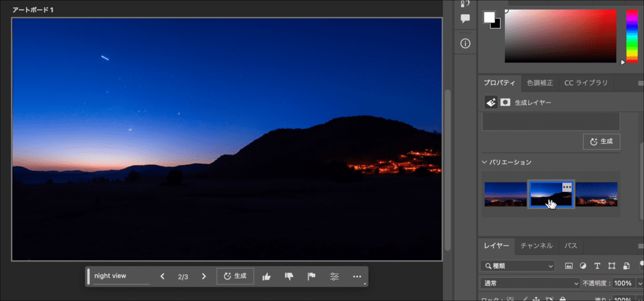Click the layer mask icon beside 生成レイヤー
This screenshot has width=644, height=301.
[505, 102]
